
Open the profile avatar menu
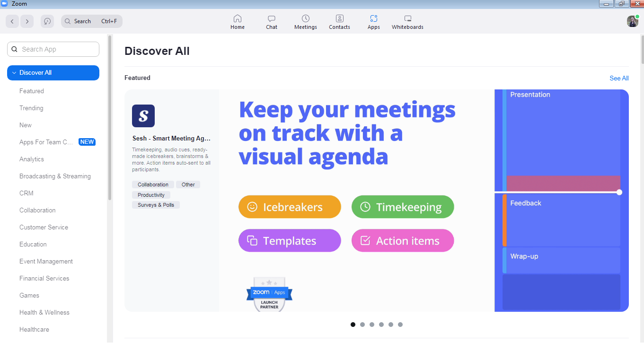click(633, 21)
